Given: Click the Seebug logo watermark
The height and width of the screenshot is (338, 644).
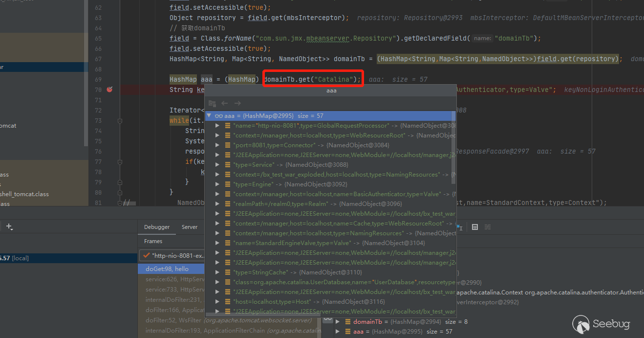Looking at the screenshot, I should tap(601, 323).
